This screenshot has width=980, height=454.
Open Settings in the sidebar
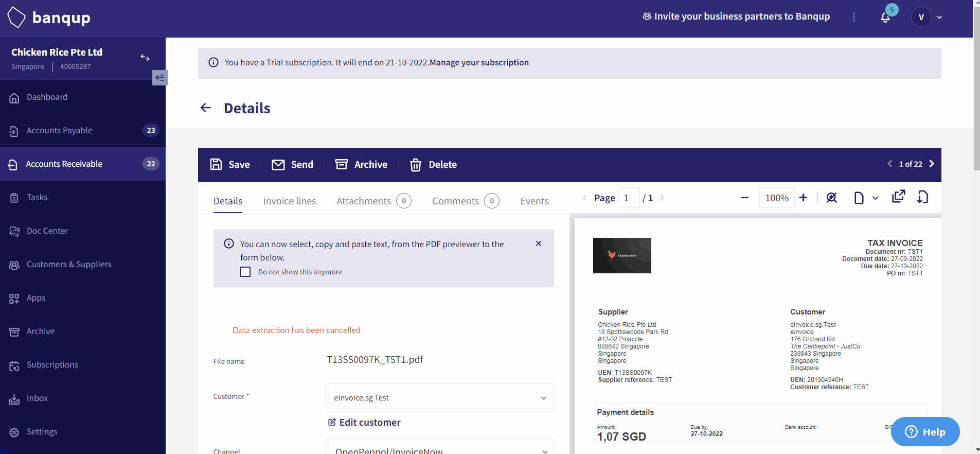83,432
